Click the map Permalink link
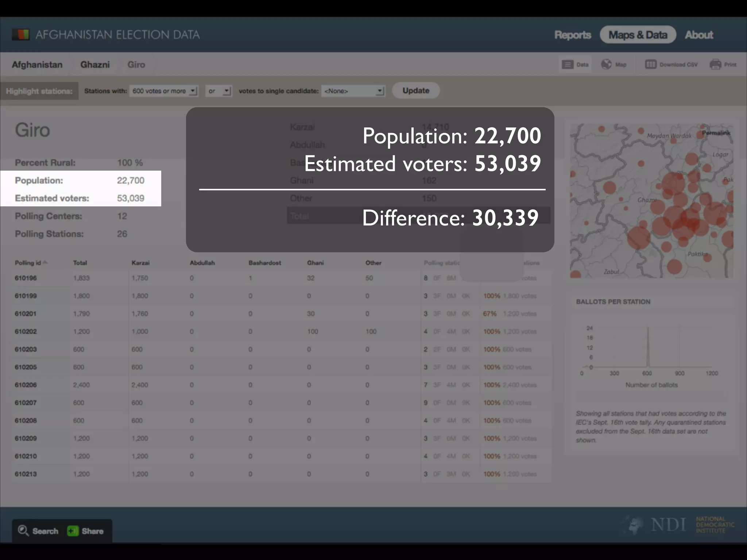The width and height of the screenshot is (747, 560). pyautogui.click(x=716, y=133)
